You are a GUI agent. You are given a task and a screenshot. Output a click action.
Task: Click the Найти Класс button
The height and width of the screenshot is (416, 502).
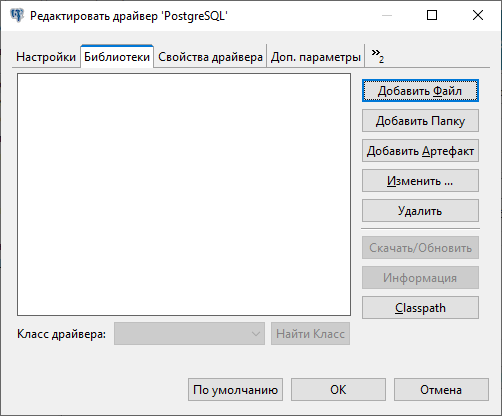coord(310,334)
